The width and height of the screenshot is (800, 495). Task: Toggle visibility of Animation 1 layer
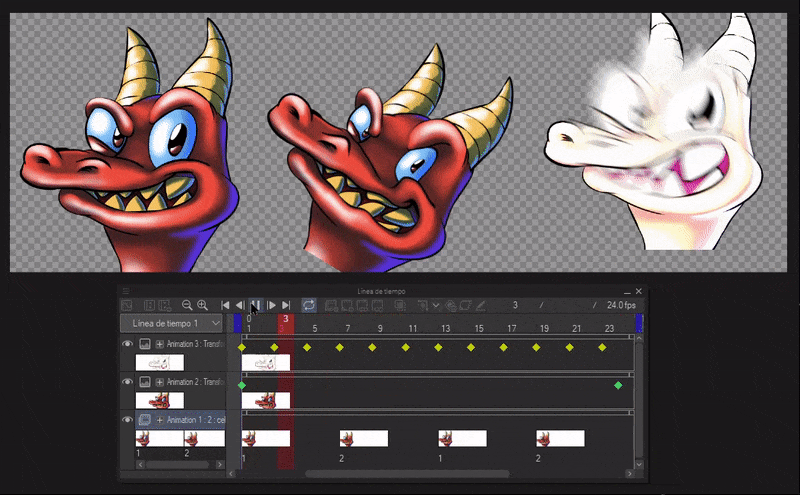click(x=127, y=419)
